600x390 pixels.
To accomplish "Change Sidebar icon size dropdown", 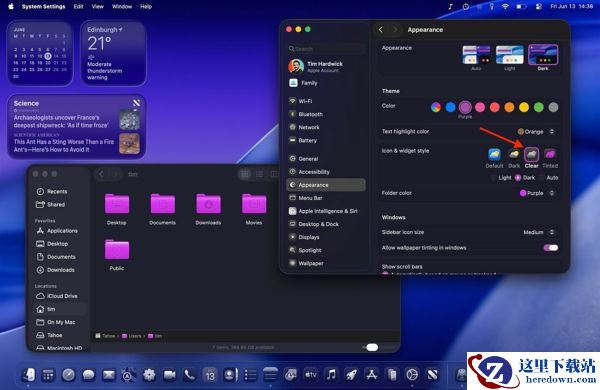I will point(539,232).
